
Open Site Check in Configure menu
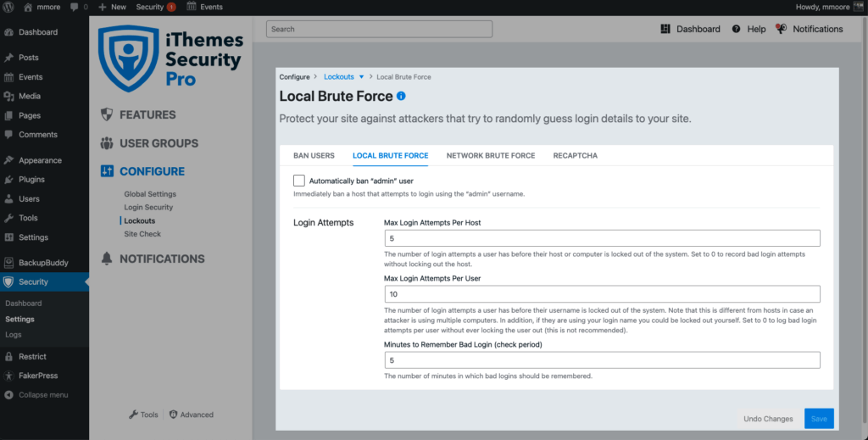142,234
